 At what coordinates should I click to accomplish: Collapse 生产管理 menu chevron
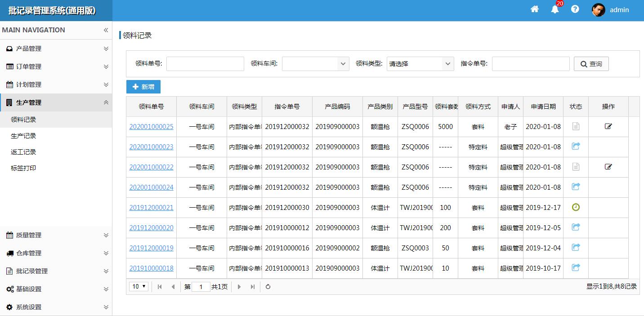point(106,102)
